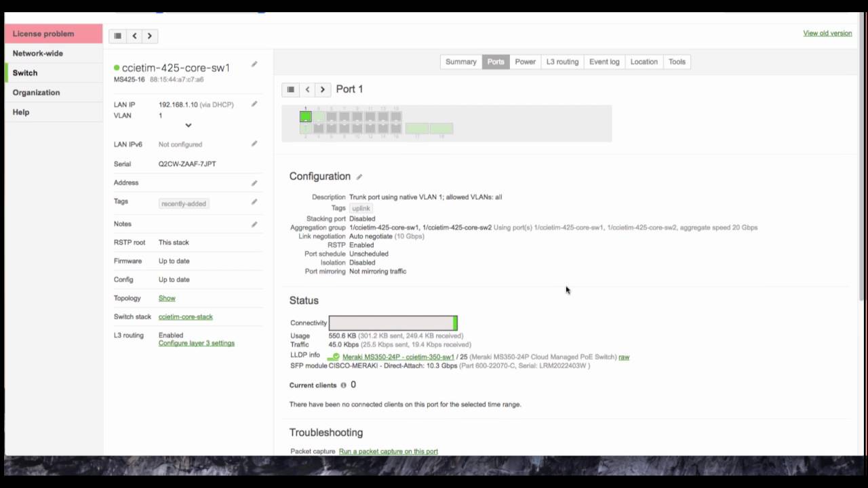Switch to the Event log tab
The image size is (868, 488).
click(x=604, y=62)
